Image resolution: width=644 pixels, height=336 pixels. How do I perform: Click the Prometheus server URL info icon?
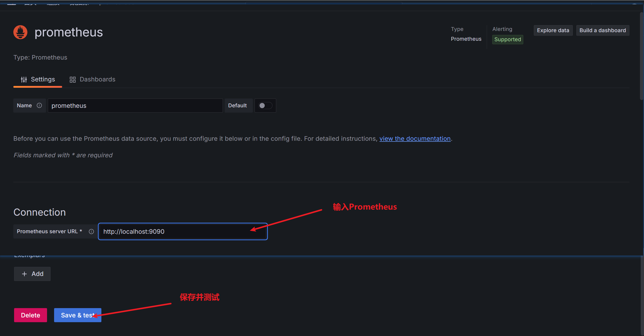tap(91, 231)
